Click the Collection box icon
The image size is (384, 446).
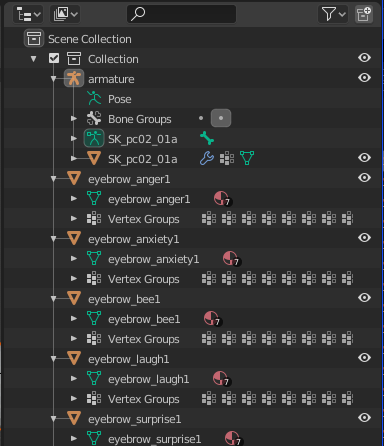74,59
